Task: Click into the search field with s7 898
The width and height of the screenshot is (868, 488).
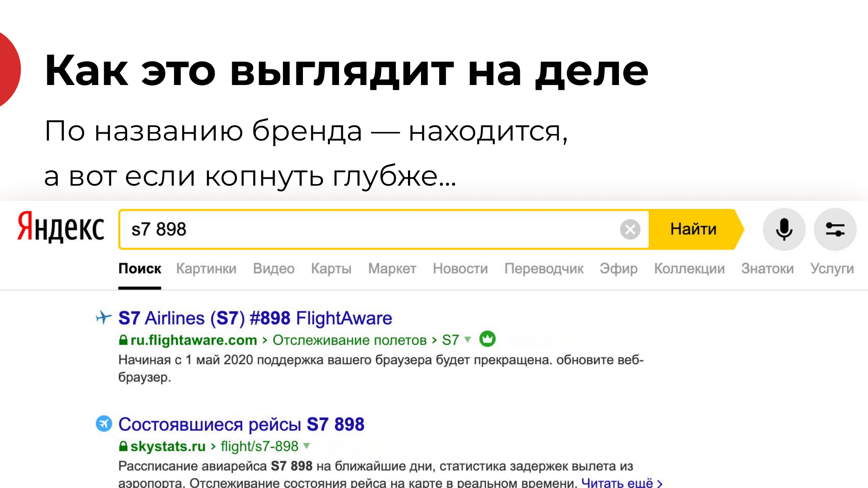Action: tap(369, 229)
